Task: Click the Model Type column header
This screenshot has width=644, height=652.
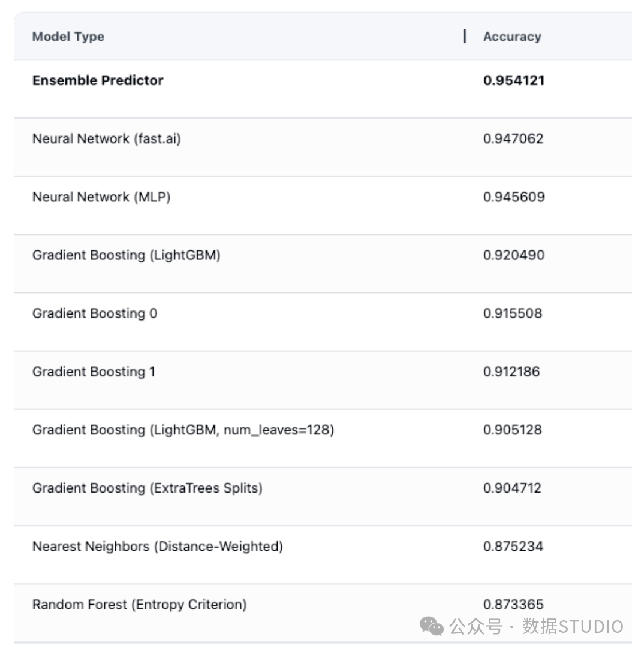Action: coord(68,37)
